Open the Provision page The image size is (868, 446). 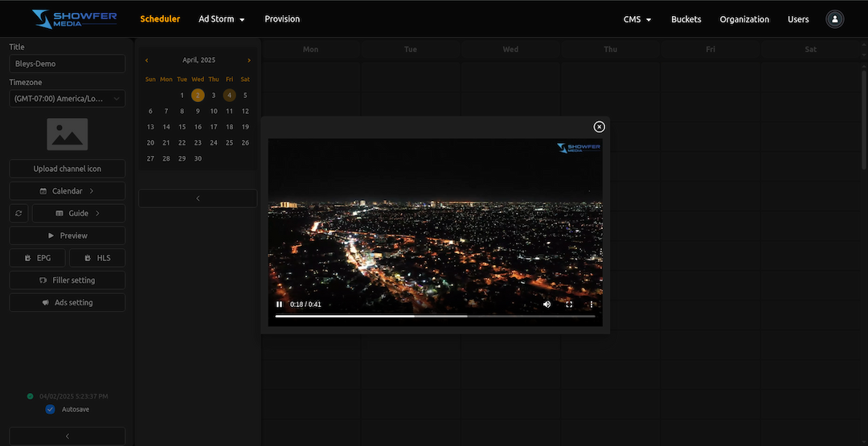click(282, 18)
